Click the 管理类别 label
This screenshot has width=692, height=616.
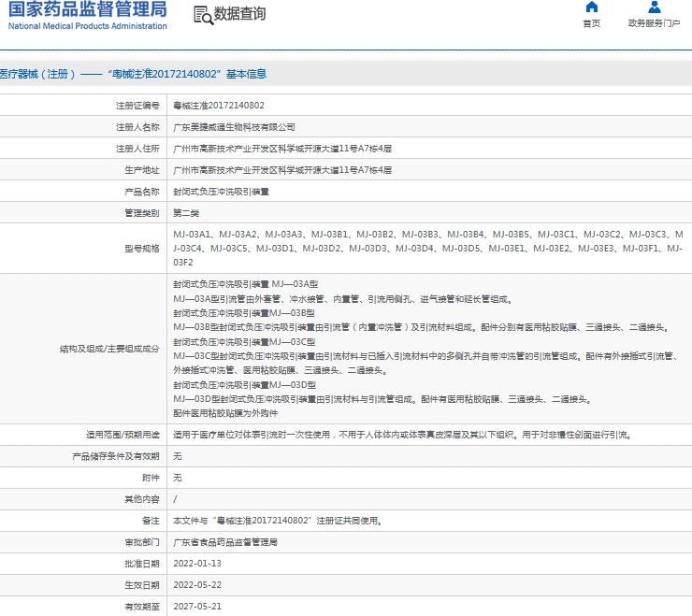(x=141, y=213)
